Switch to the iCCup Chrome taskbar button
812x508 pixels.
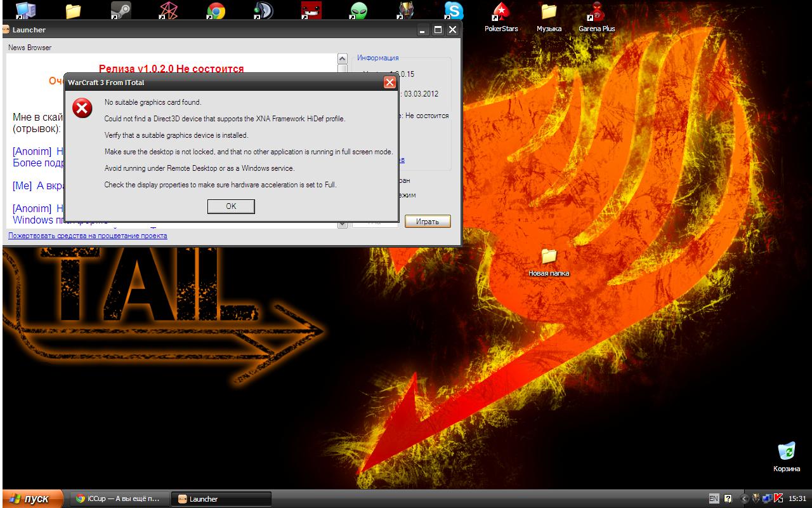119,499
